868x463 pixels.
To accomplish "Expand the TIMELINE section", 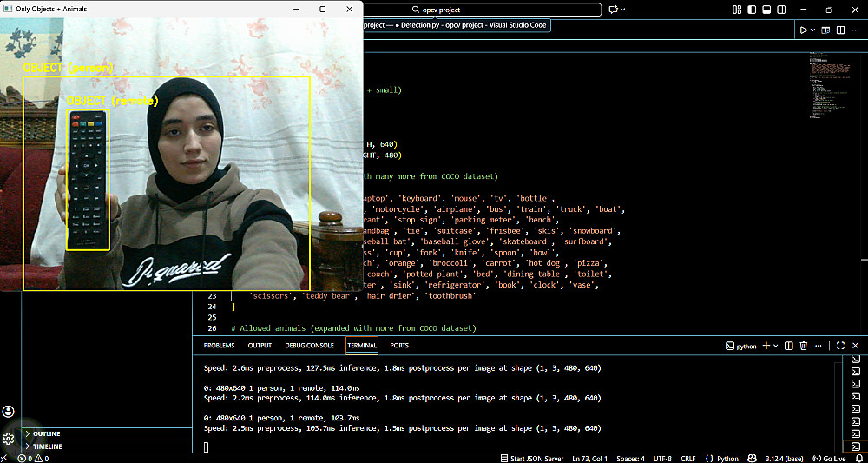I will [x=47, y=446].
